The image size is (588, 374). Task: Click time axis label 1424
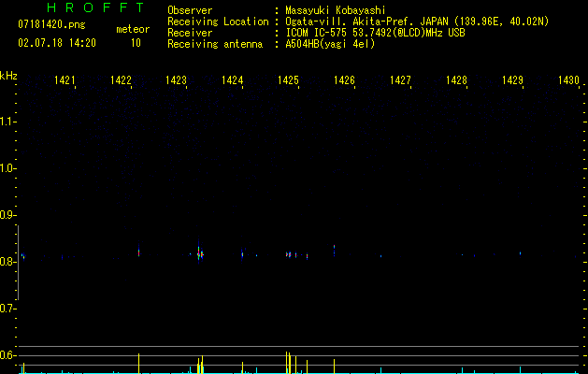[x=232, y=79]
